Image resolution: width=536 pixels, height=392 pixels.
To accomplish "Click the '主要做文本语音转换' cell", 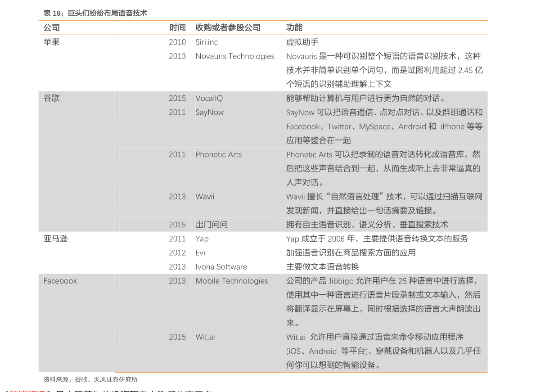I will point(323,267).
